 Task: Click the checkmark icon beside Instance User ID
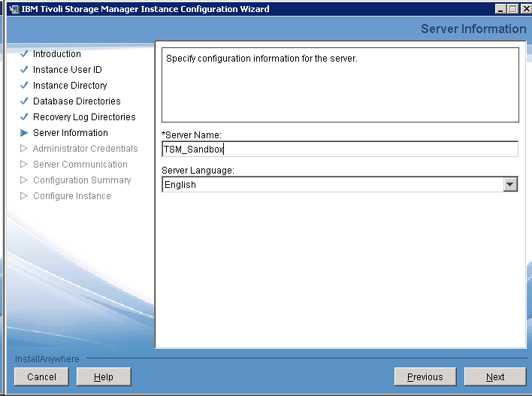[x=24, y=70]
